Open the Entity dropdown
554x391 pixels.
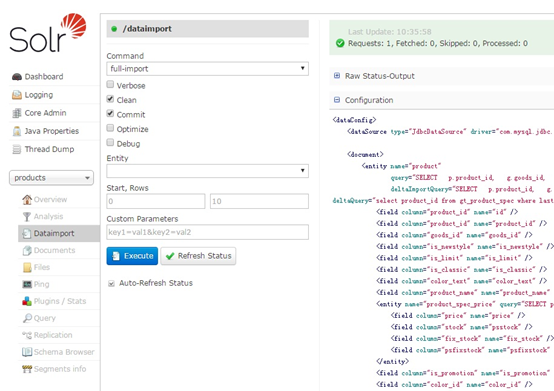(x=207, y=171)
